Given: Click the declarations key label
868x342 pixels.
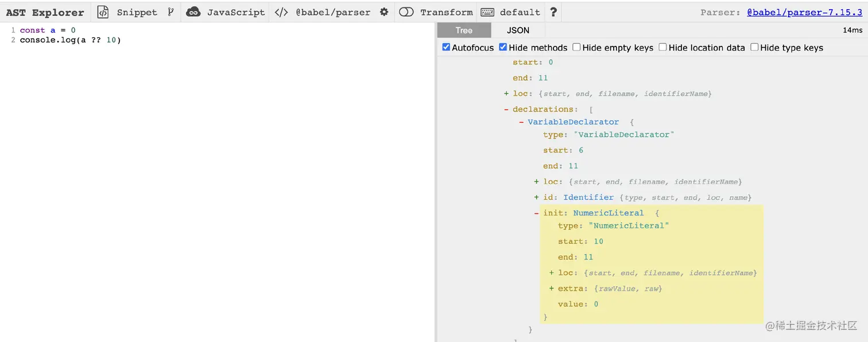Looking at the screenshot, I should 543,109.
